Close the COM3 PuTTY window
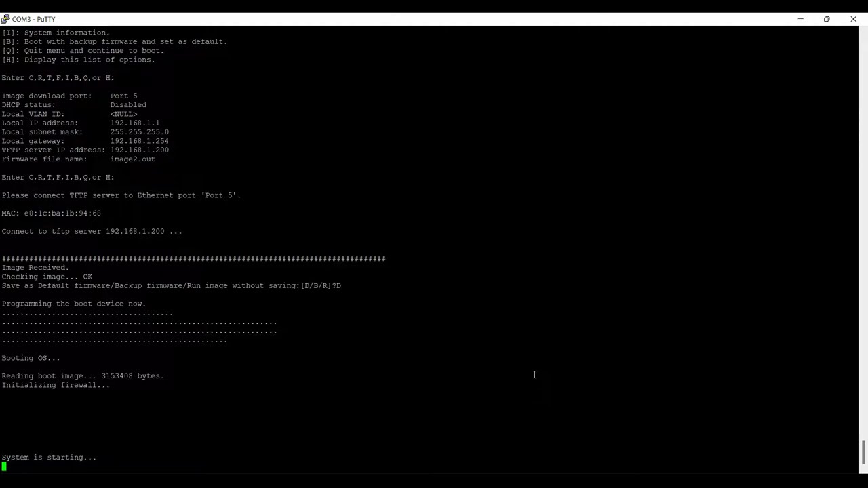The width and height of the screenshot is (868, 488). pyautogui.click(x=853, y=19)
